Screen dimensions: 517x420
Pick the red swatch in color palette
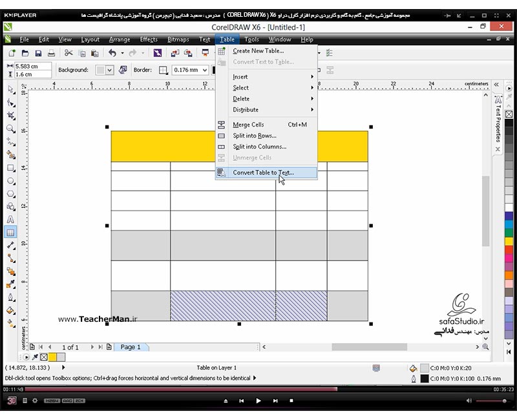click(x=509, y=250)
